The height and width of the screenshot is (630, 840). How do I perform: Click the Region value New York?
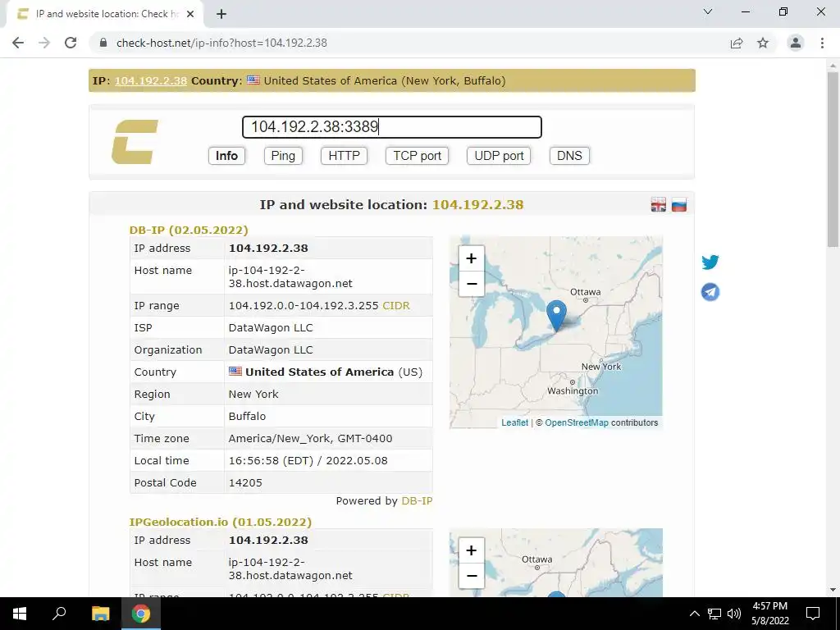pyautogui.click(x=253, y=395)
